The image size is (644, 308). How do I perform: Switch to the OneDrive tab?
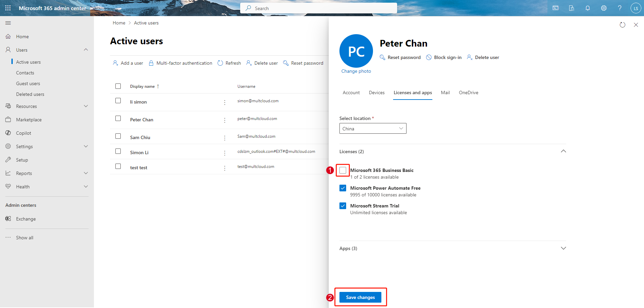469,93
